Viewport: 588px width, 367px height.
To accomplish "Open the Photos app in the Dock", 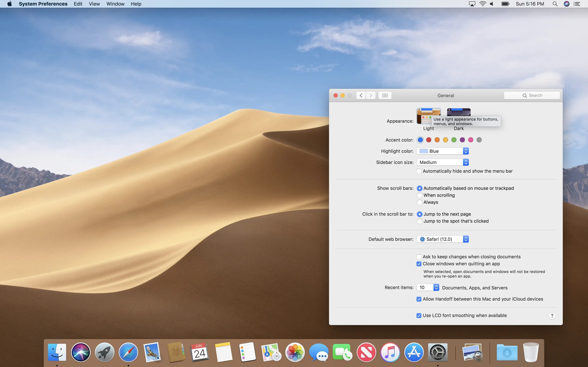I will point(295,352).
